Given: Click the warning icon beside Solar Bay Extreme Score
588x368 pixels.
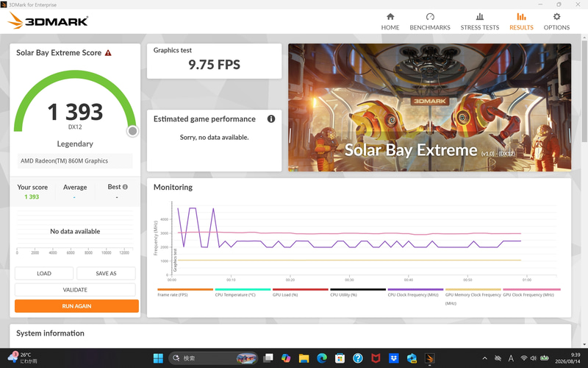Looking at the screenshot, I should pyautogui.click(x=108, y=53).
